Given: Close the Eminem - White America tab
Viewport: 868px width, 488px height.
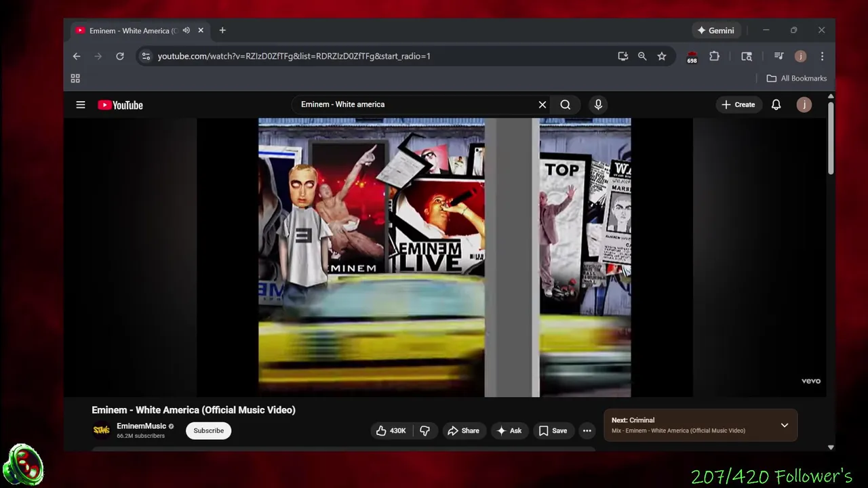Looking at the screenshot, I should (201, 30).
